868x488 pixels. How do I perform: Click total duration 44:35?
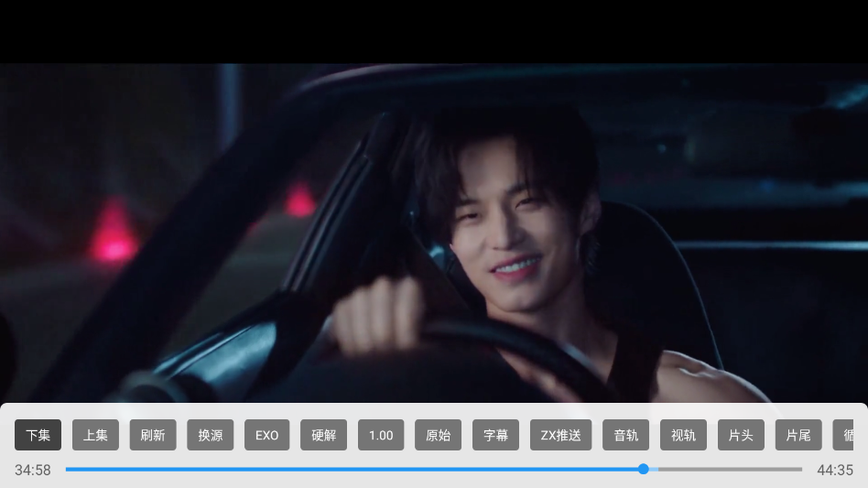pos(835,470)
